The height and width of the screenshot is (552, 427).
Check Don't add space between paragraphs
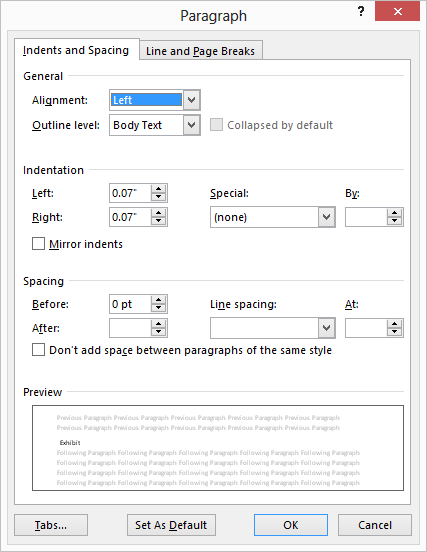point(38,350)
